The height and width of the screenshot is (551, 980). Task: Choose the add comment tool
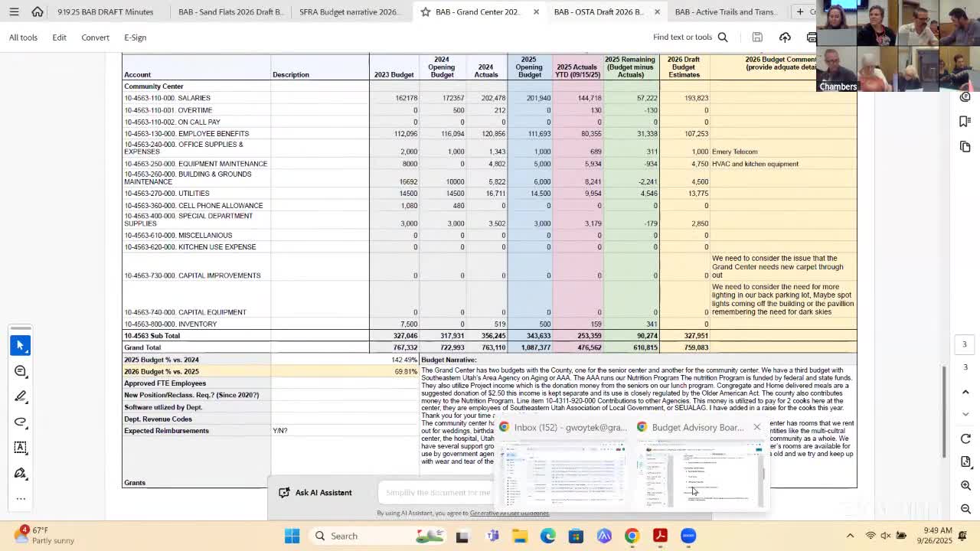pyautogui.click(x=20, y=371)
